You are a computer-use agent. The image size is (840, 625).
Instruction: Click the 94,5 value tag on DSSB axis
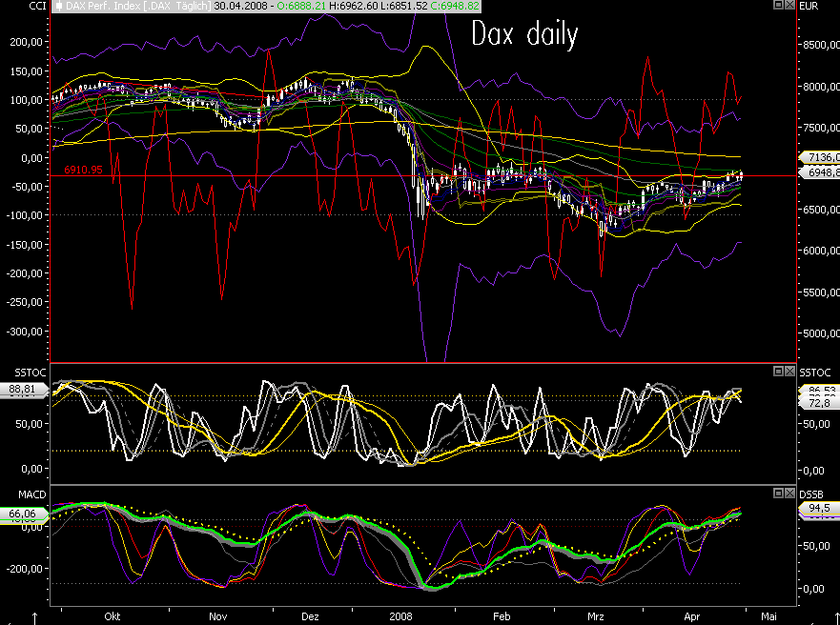point(819,508)
